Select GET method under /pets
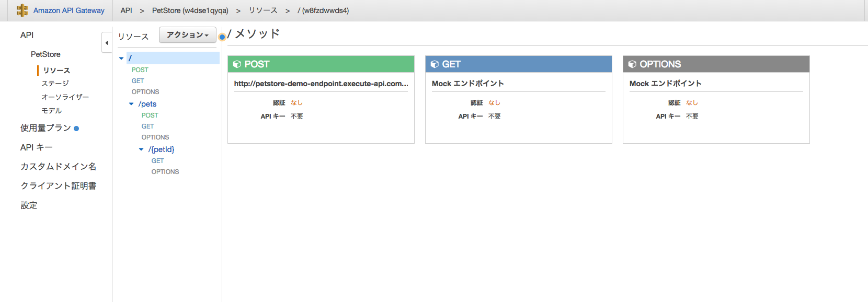868x302 pixels. tap(147, 126)
